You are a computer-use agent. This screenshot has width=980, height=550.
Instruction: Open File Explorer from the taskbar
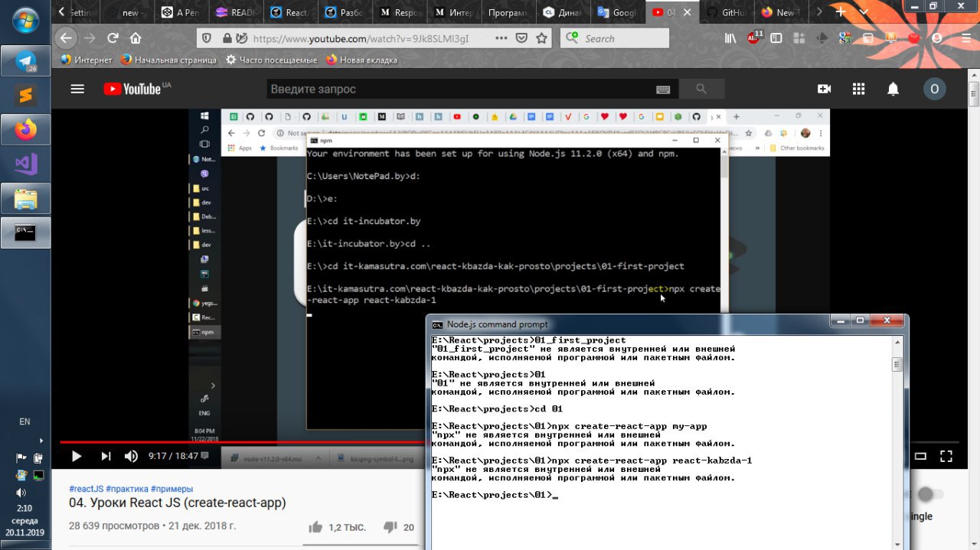click(25, 198)
